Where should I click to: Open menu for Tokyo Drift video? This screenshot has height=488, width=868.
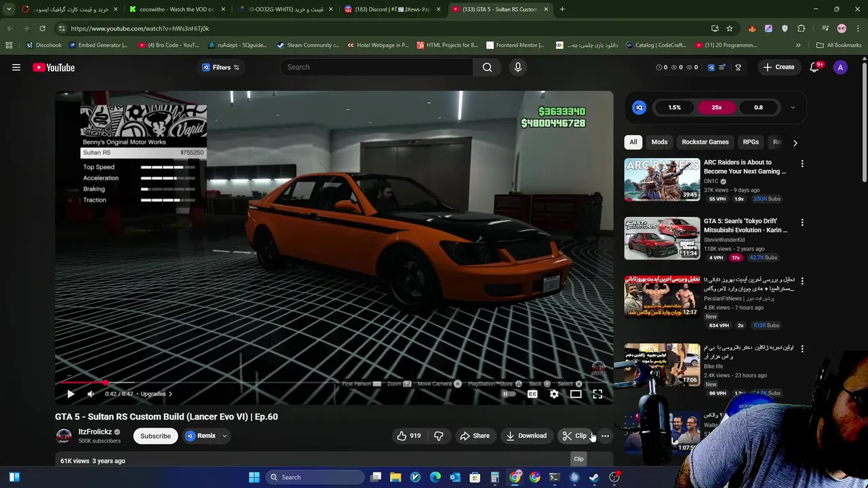coord(802,222)
